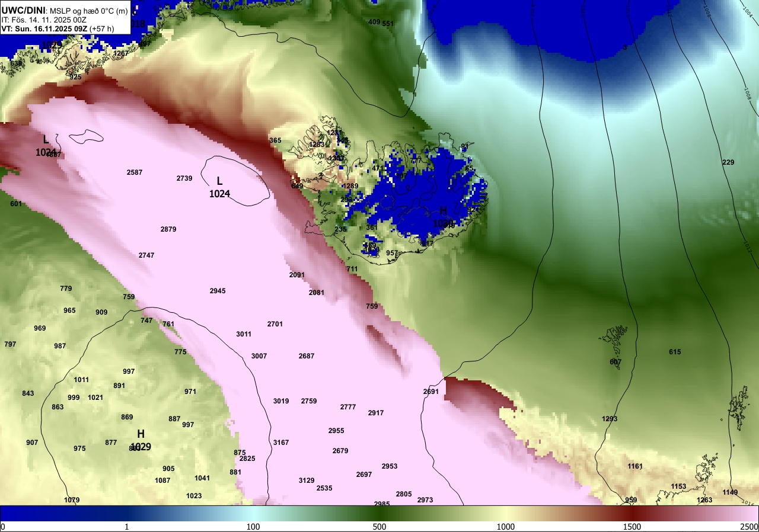This screenshot has width=759, height=532.
Task: Click the legend tick label 100
Action: [x=253, y=527]
